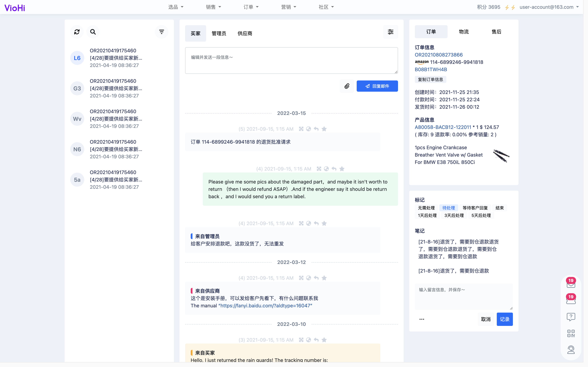The height and width of the screenshot is (367, 588).
Task: Translate the 来自管理员 message with globe icon
Action: [309, 223]
